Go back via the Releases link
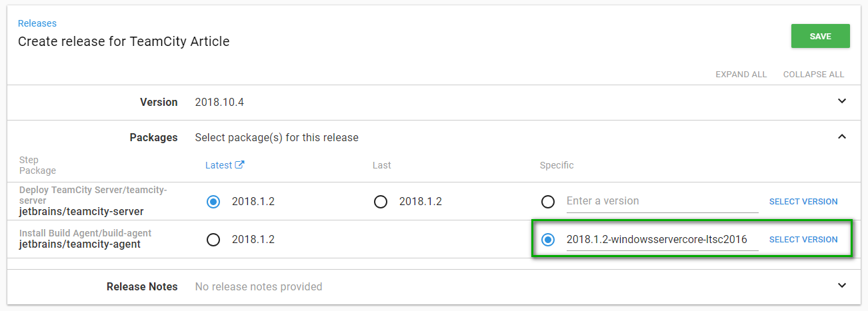The height and width of the screenshot is (311, 868). pos(37,23)
